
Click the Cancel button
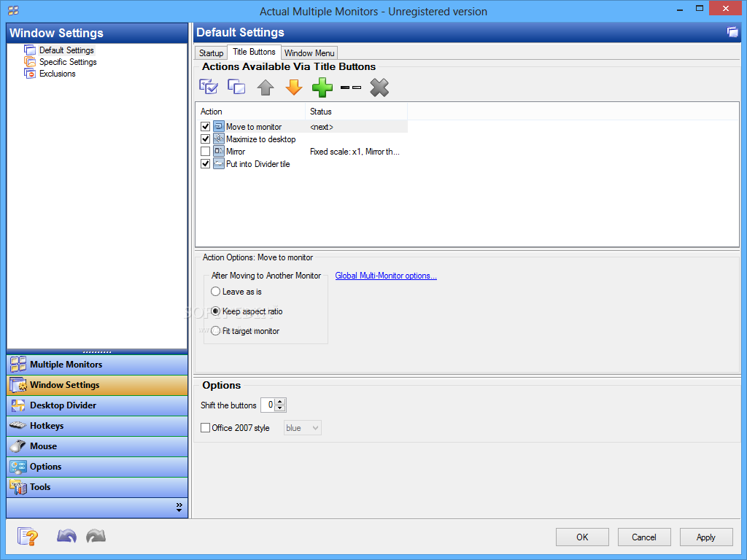click(644, 537)
